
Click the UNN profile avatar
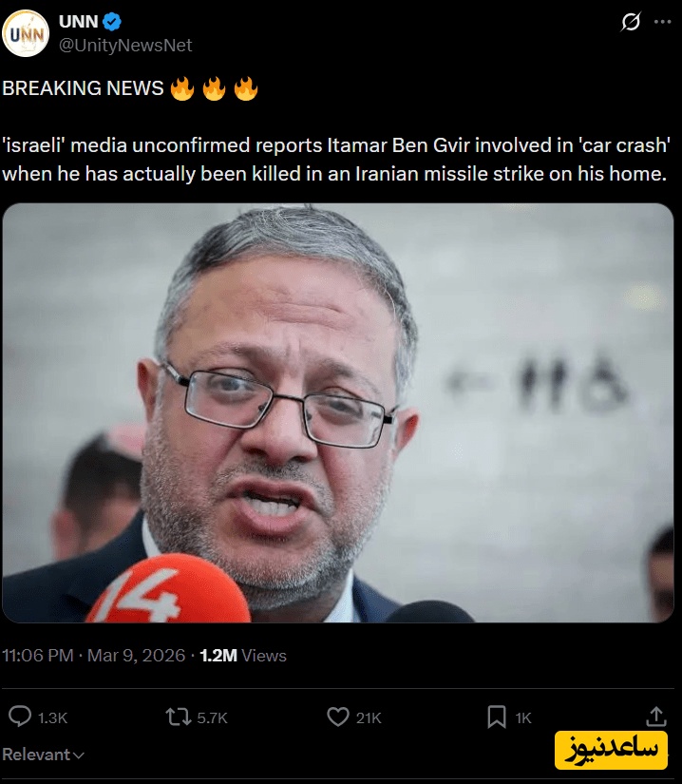26,33
